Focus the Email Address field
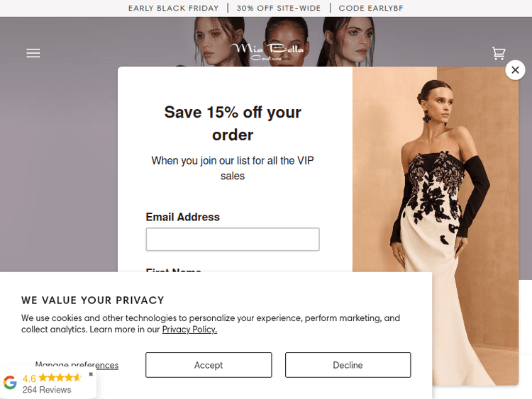 coord(233,240)
